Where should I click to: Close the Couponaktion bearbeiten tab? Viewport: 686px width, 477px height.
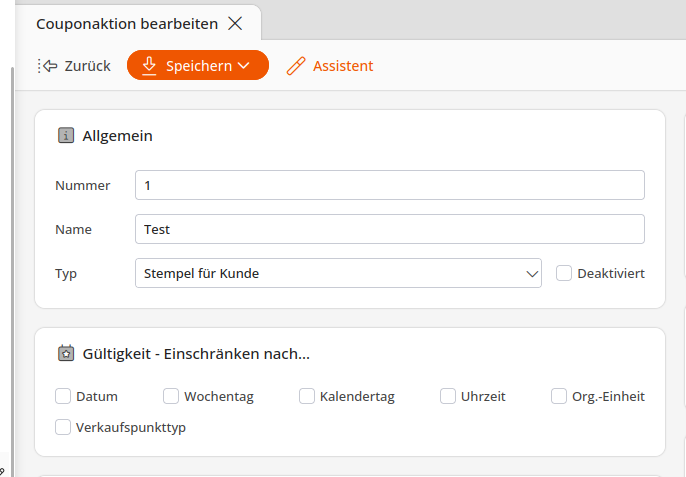[235, 24]
